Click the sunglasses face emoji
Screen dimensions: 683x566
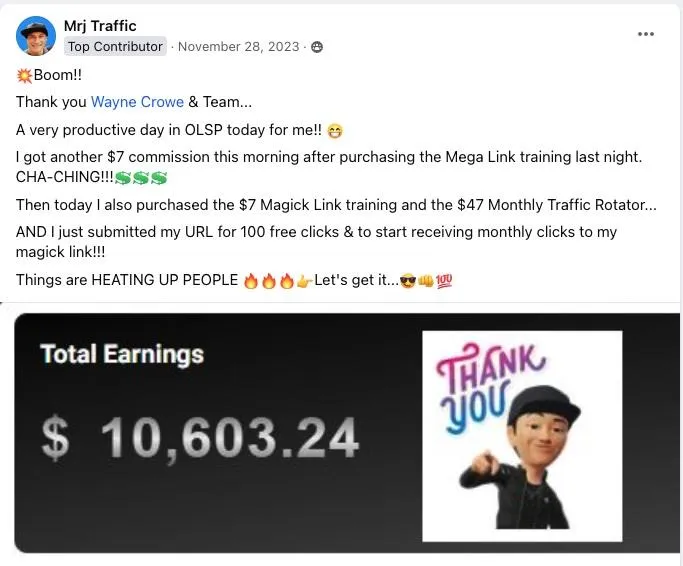(x=408, y=281)
